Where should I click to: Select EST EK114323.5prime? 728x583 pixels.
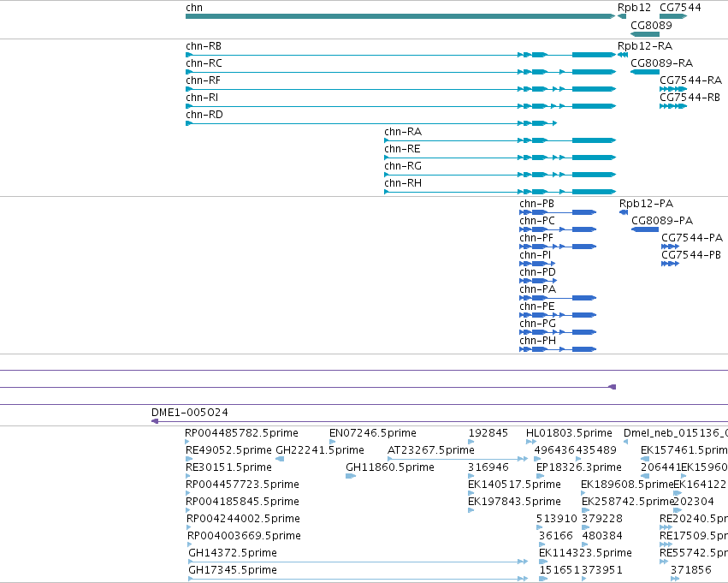click(585, 553)
